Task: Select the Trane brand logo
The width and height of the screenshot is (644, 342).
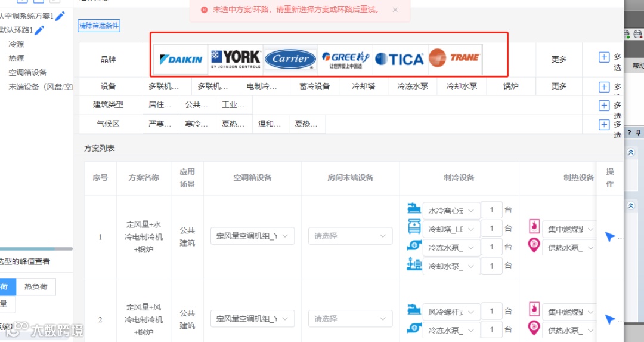Action: pyautogui.click(x=455, y=59)
